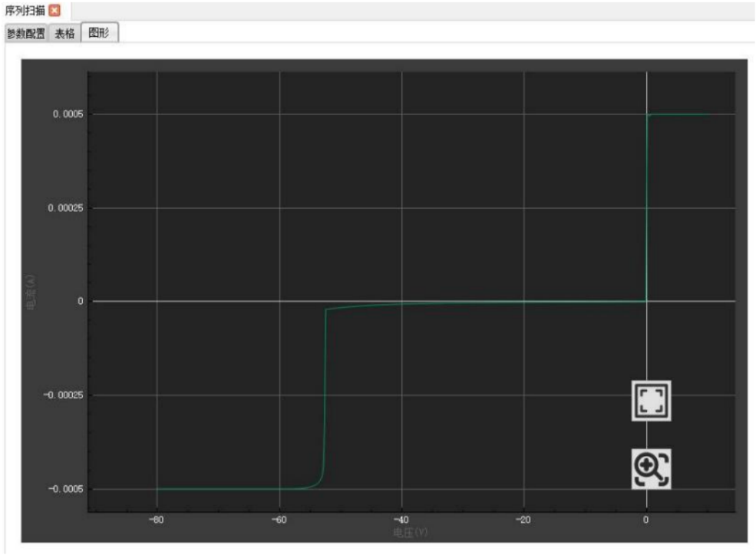Click the 0 tick label on the Y axis
This screenshot has height=555, width=756.
coord(80,302)
